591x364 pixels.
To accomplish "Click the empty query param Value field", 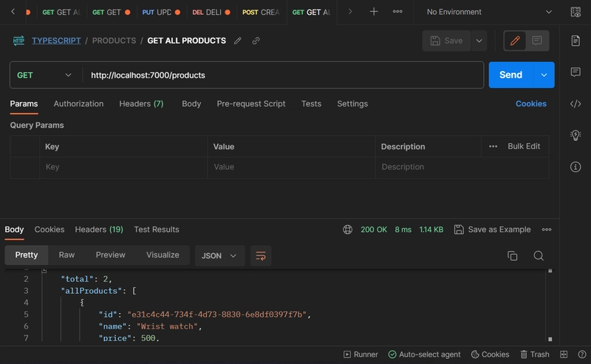I will (x=291, y=167).
